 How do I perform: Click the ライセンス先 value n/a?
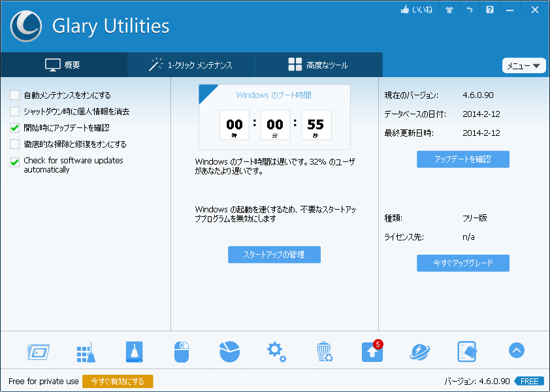pos(468,237)
